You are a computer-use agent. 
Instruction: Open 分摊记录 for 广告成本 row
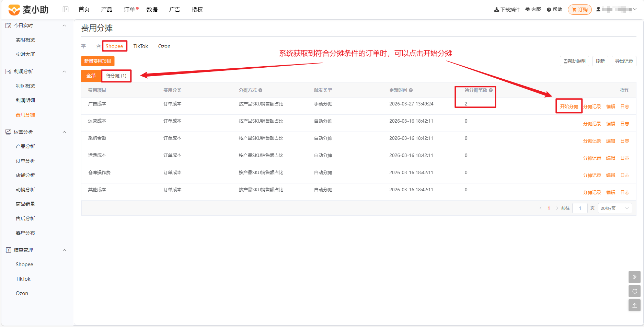[592, 106]
